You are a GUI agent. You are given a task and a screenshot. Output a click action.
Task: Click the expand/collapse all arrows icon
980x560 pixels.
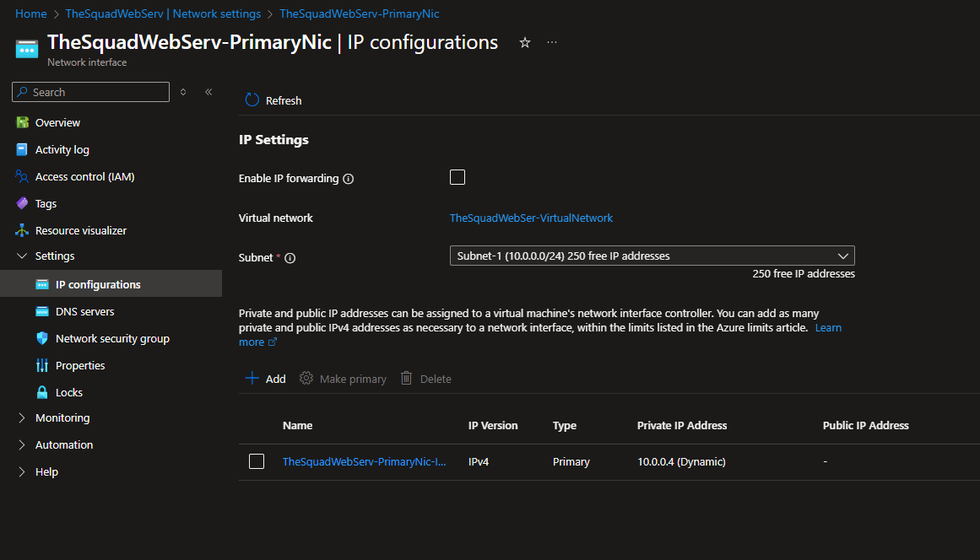click(x=183, y=92)
